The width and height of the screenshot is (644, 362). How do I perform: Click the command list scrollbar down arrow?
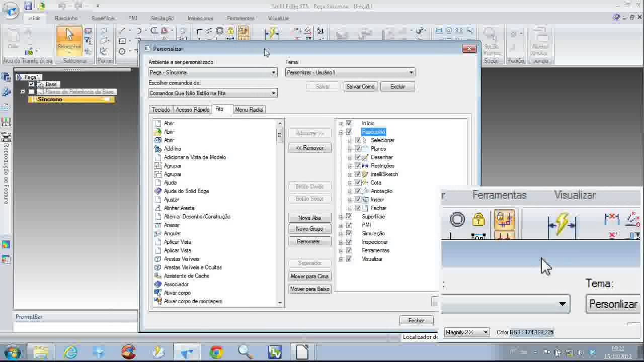pyautogui.click(x=280, y=303)
